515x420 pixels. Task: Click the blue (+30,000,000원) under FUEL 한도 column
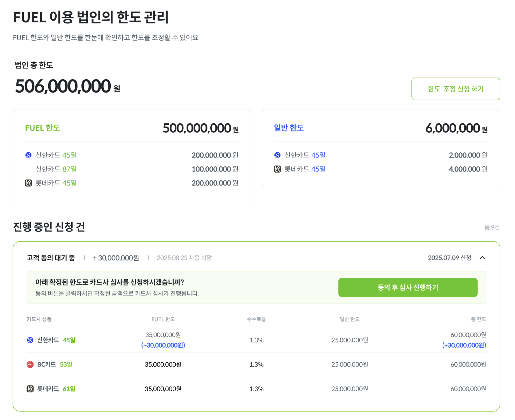point(163,345)
